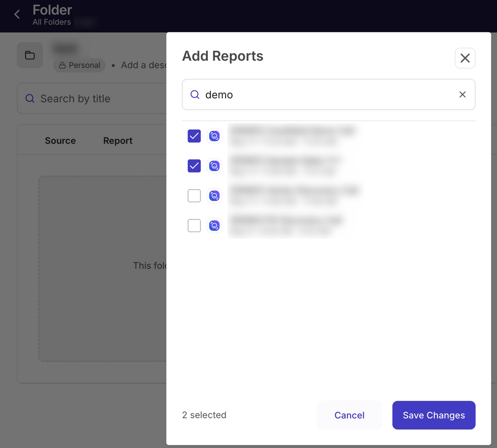Image resolution: width=497 pixels, height=448 pixels.
Task: Click the source icon of fourth report row
Action: (x=214, y=225)
